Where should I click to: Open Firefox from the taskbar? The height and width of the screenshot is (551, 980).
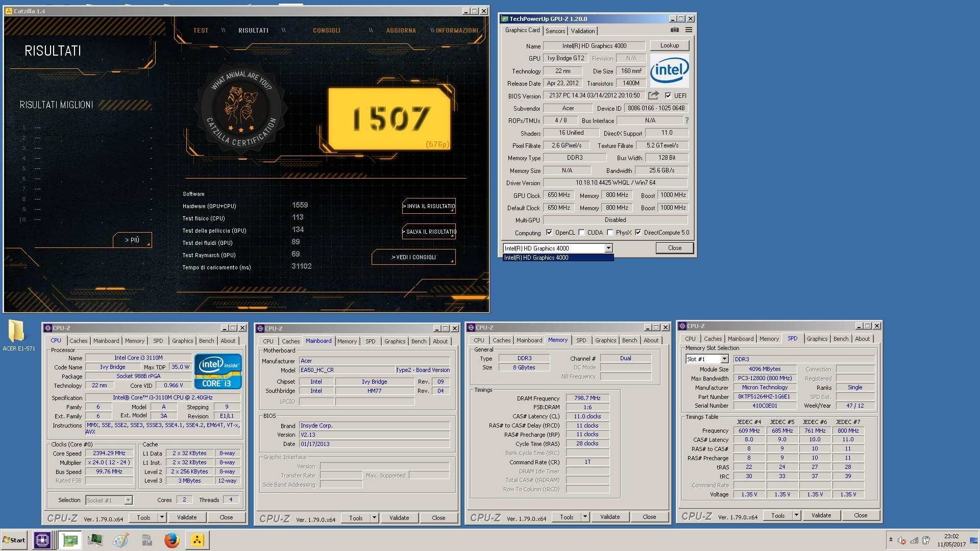tap(171, 540)
